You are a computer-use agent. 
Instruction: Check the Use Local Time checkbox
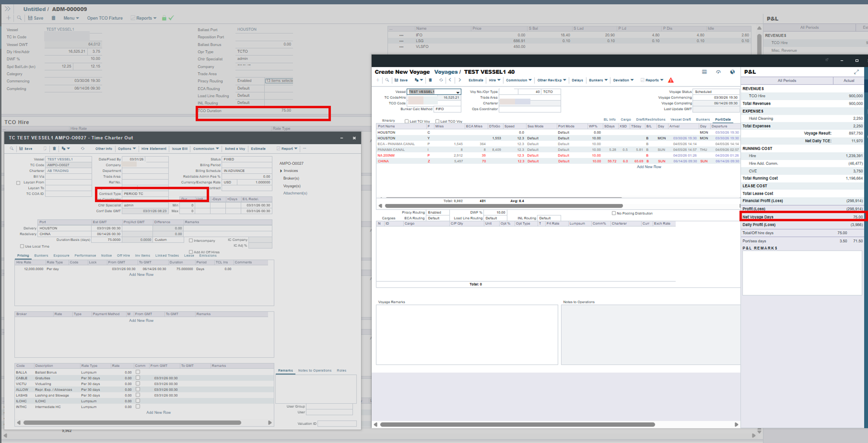[22, 246]
